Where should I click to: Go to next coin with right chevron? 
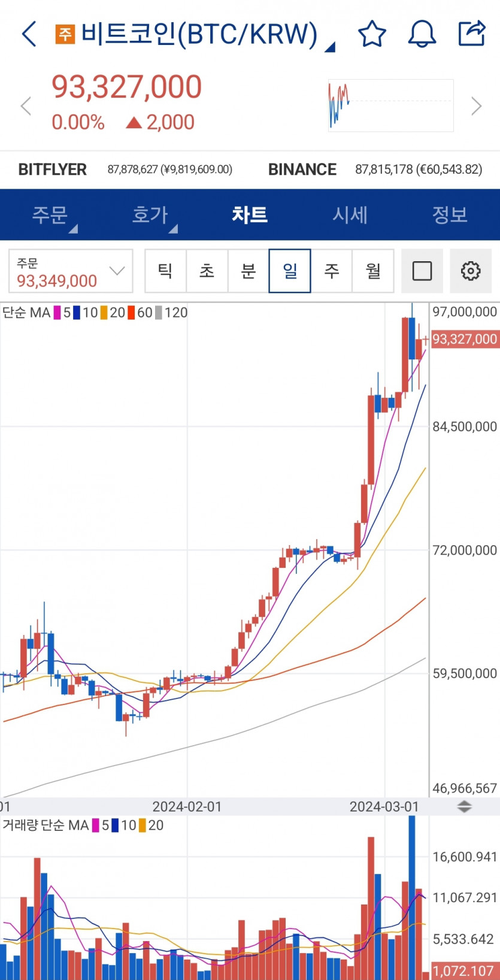click(476, 106)
